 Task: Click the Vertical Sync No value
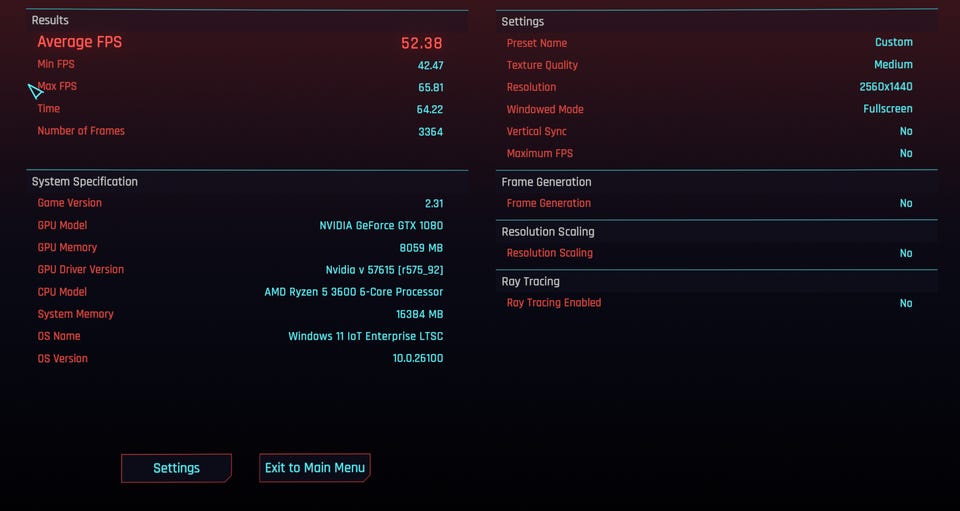pyautogui.click(x=906, y=132)
